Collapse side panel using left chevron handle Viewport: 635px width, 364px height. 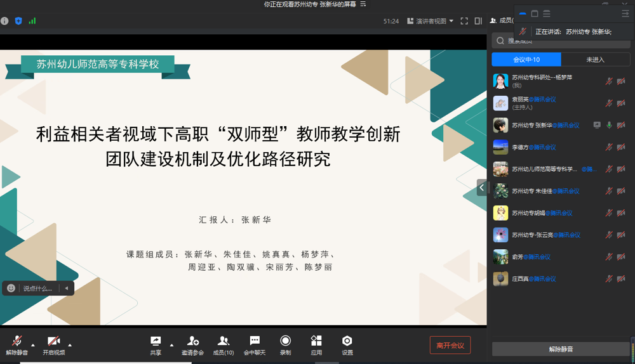[482, 188]
